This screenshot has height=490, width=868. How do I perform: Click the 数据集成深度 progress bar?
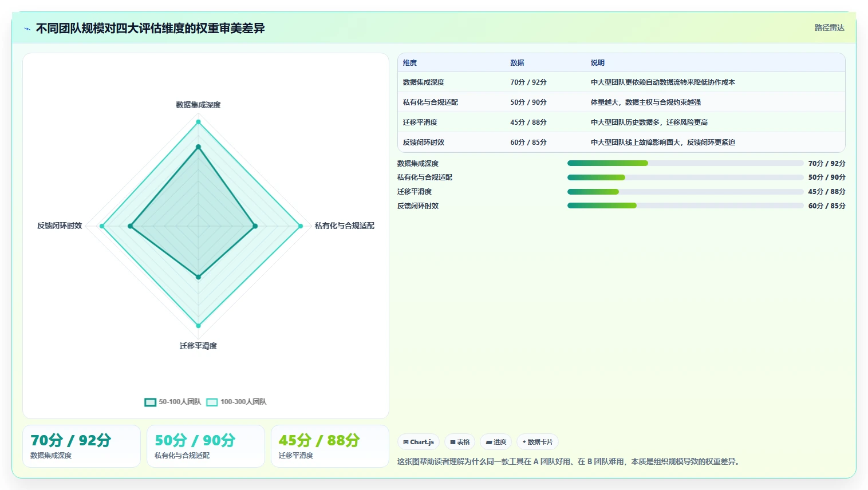pos(685,163)
